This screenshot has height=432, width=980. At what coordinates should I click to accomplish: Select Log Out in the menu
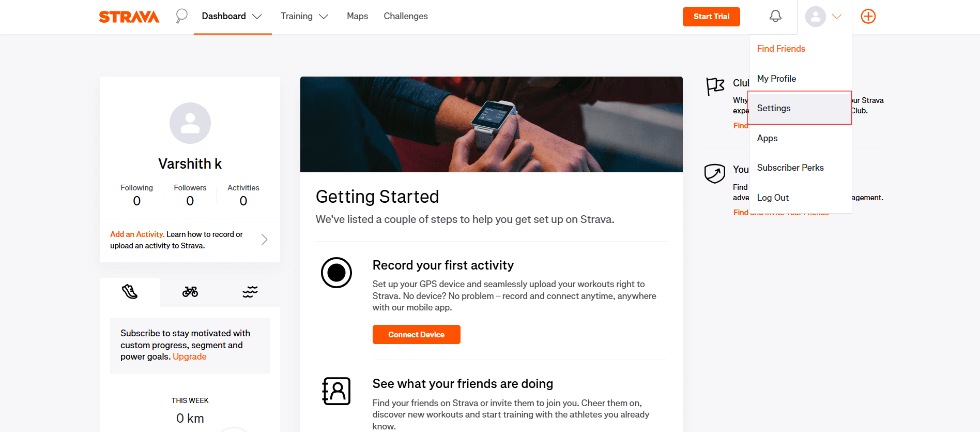click(773, 198)
